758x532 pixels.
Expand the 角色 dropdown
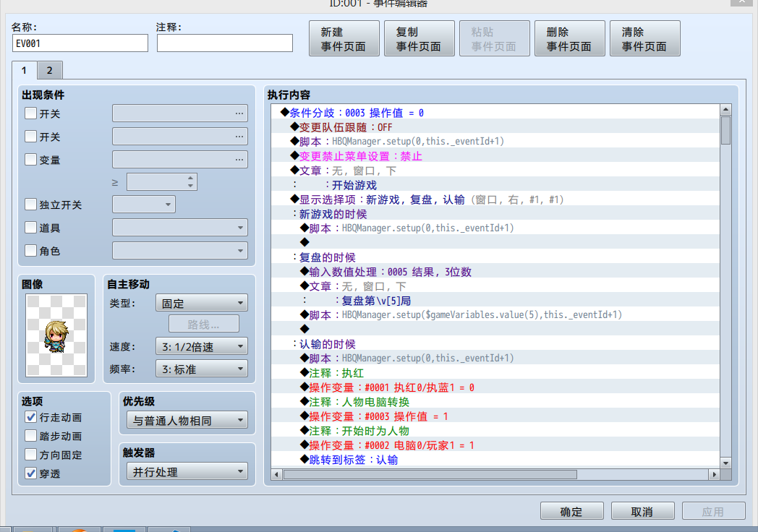[180, 251]
